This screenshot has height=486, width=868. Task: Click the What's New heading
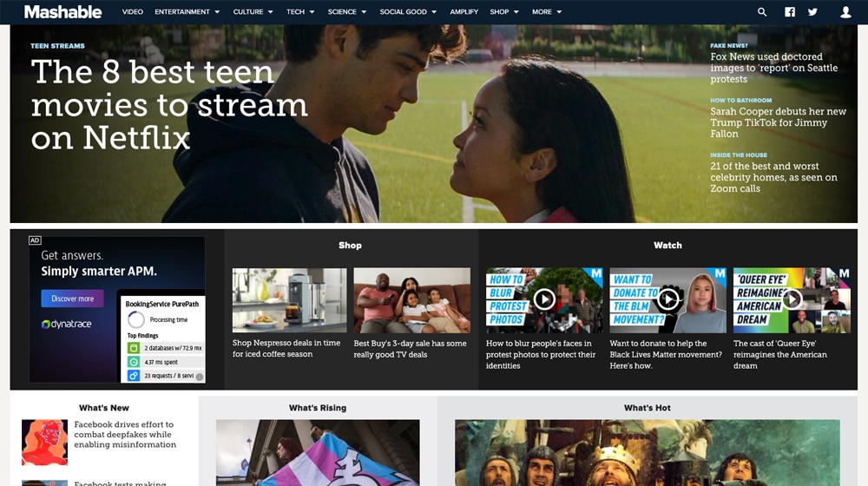[x=103, y=408]
